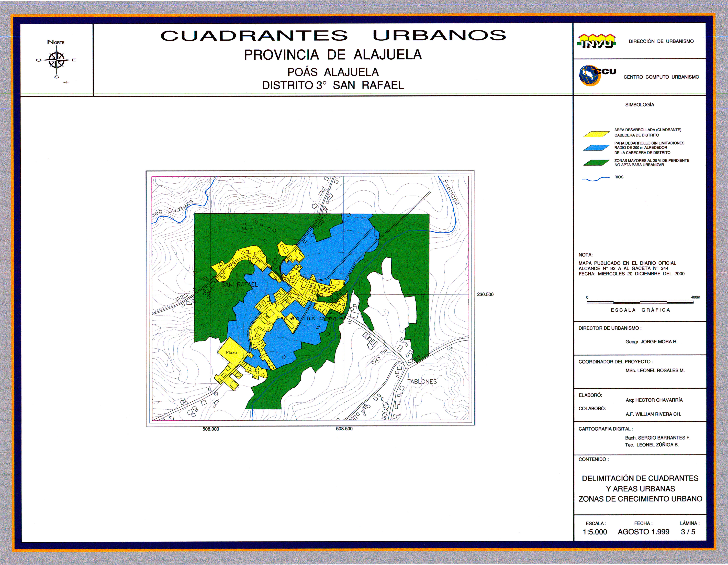Click 'Geogr. JORGE MORA R.' name
This screenshot has width=728, height=565.
pos(651,342)
